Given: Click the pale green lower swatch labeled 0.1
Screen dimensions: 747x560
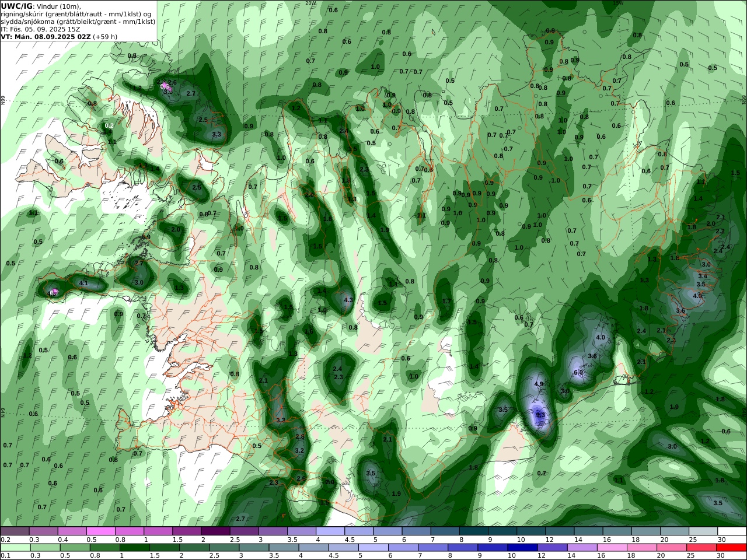Looking at the screenshot, I should tap(16, 548).
